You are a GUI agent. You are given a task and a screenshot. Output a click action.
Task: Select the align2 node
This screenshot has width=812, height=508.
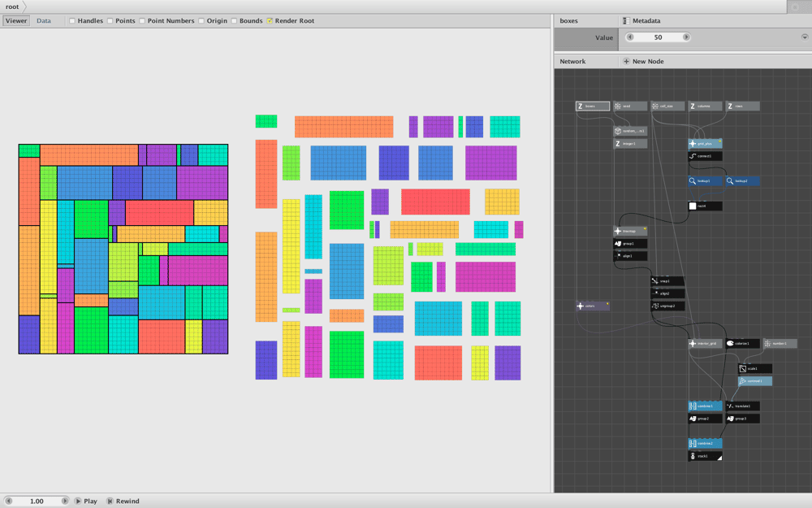667,293
